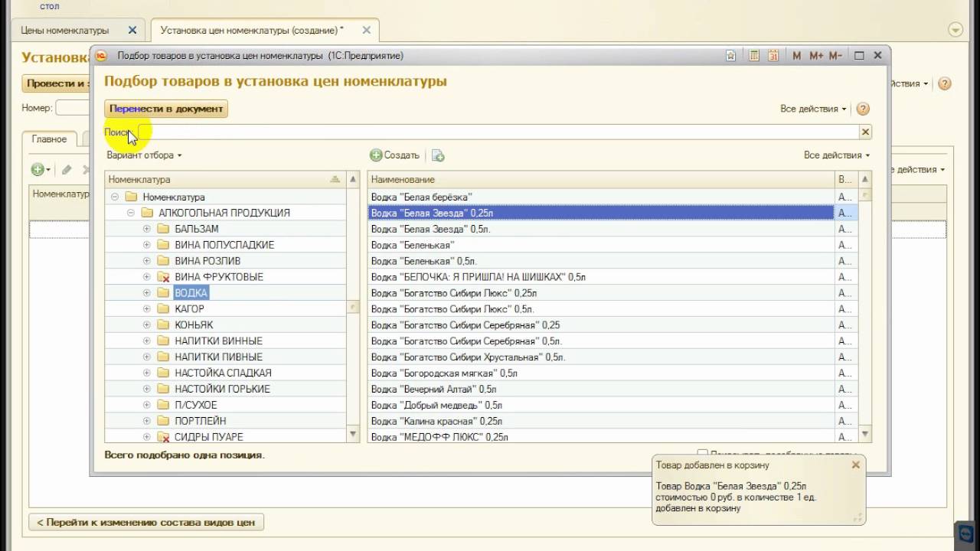Click the Создать button
The image size is (980, 551).
pos(395,155)
